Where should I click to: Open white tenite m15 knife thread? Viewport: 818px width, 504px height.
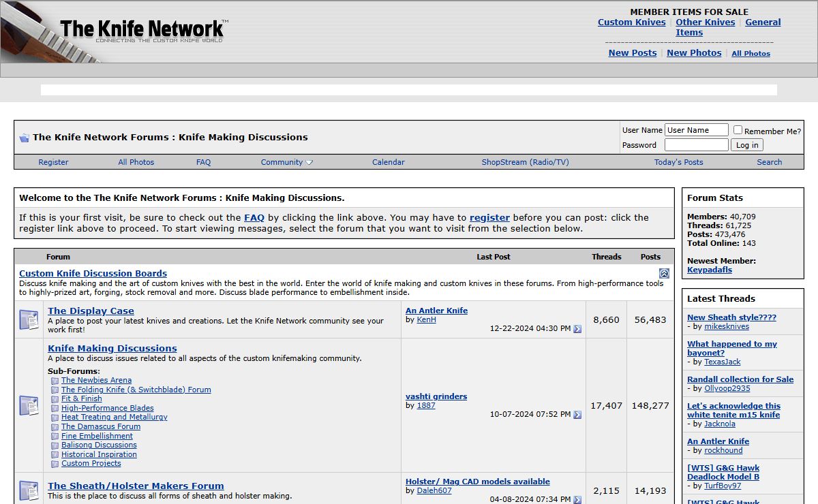pyautogui.click(x=734, y=410)
